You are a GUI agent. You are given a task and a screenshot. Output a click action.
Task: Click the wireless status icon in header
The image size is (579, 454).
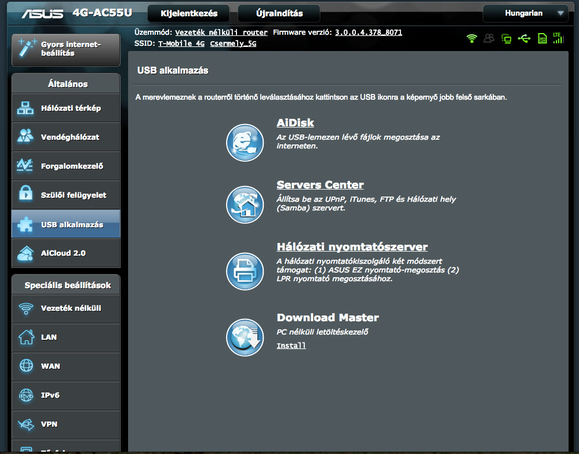[x=472, y=38]
